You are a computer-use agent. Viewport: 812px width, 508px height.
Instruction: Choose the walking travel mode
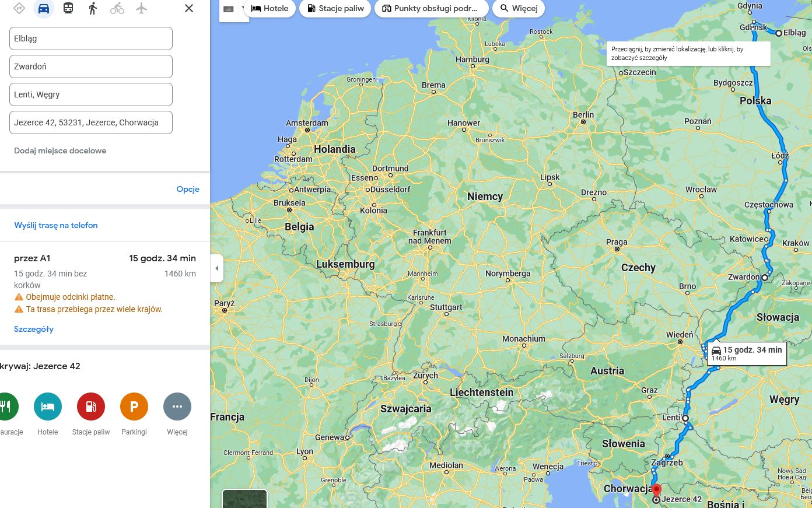pos(93,9)
